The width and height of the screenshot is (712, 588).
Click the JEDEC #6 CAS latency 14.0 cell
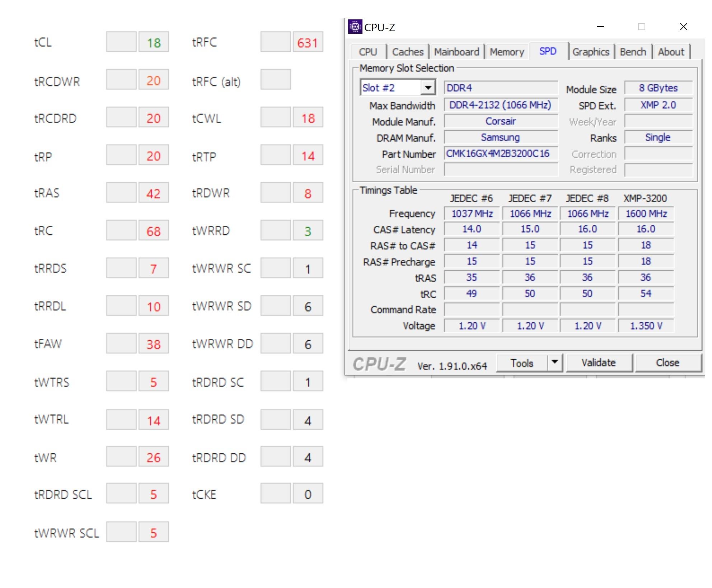pos(472,229)
